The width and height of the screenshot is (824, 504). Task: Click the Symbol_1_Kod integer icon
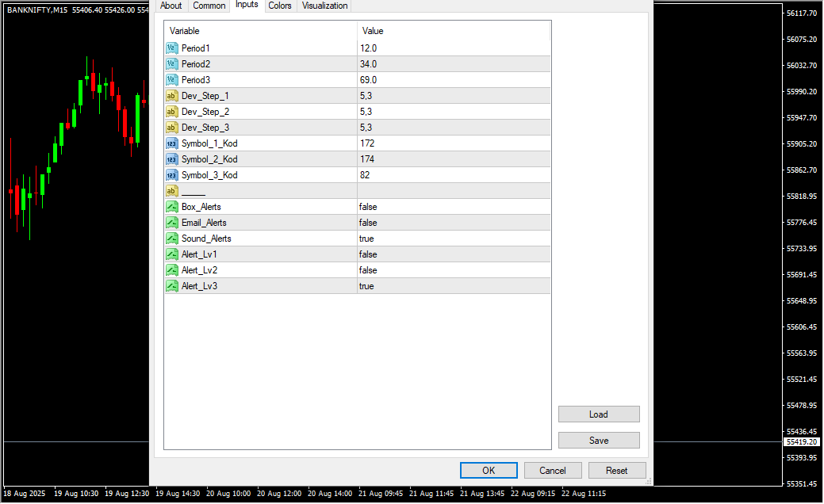pos(172,143)
